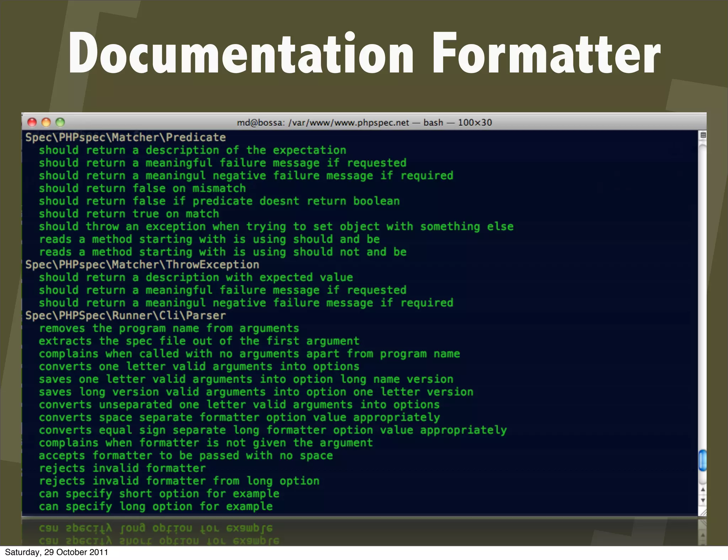The height and width of the screenshot is (560, 728).
Task: Click the Spec\PHPSpec\Runner\Cli\Parser heading line
Action: [125, 316]
